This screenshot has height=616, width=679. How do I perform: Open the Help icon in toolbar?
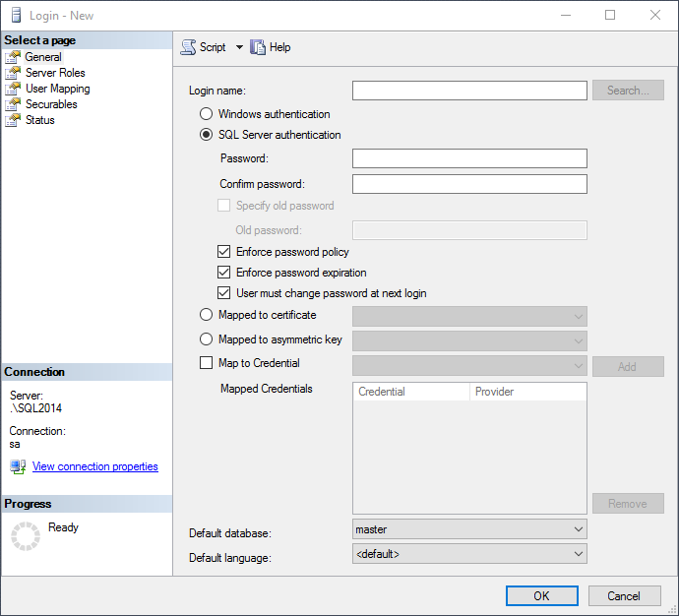pyautogui.click(x=258, y=47)
